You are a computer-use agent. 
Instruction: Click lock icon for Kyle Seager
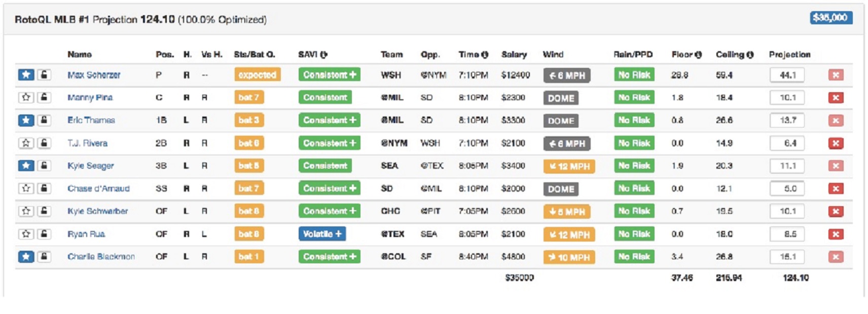(44, 166)
